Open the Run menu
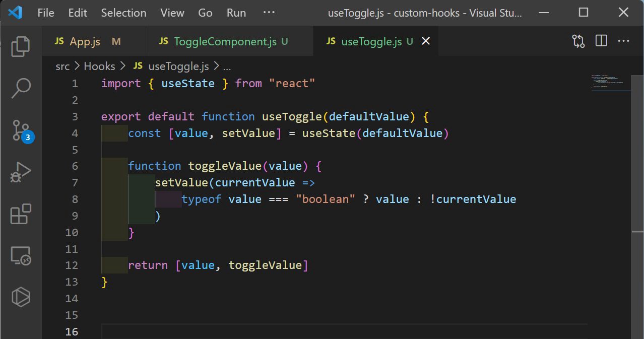The width and height of the screenshot is (644, 339). pyautogui.click(x=236, y=13)
